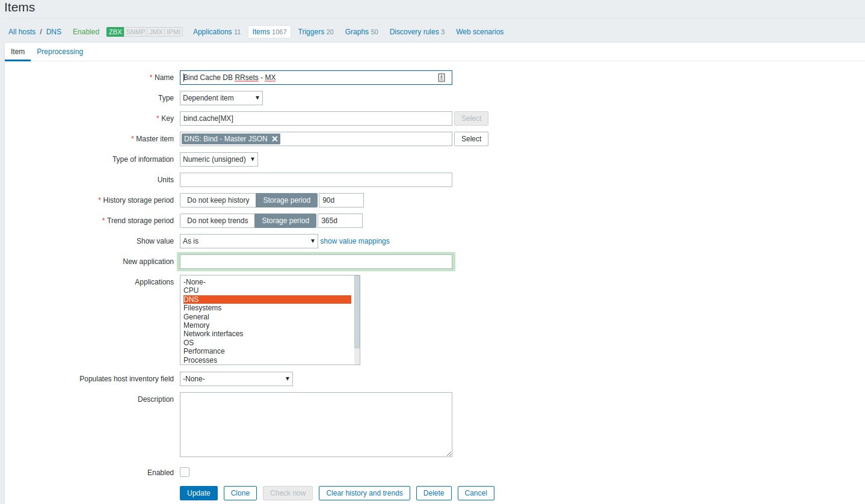Screen dimensions: 865x504
Task: Select Performance in Applications list
Action: pos(267,351)
